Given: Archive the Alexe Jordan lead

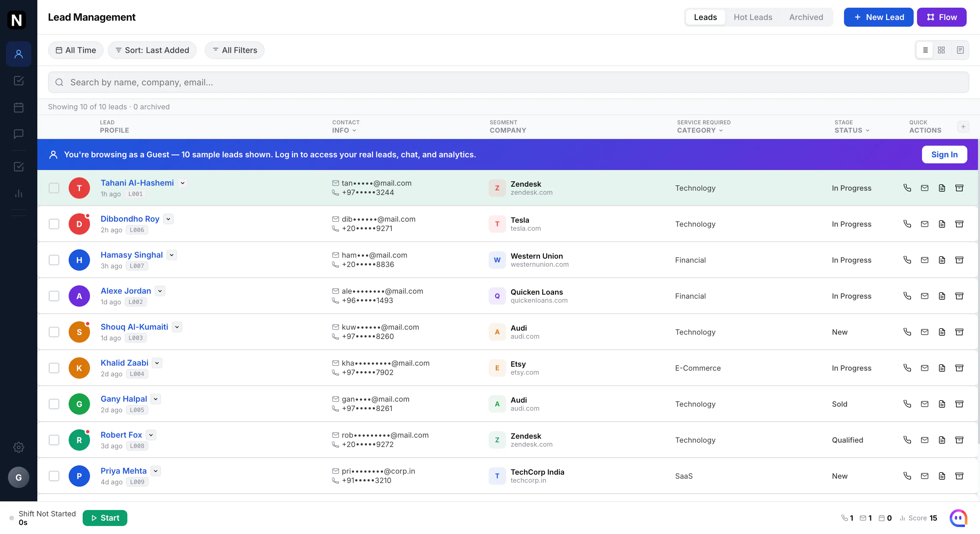Looking at the screenshot, I should click(x=959, y=296).
